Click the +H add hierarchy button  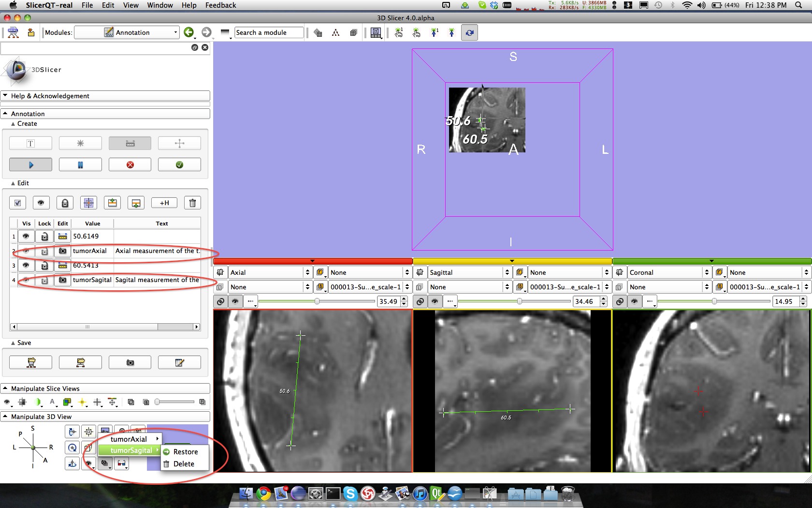[164, 203]
